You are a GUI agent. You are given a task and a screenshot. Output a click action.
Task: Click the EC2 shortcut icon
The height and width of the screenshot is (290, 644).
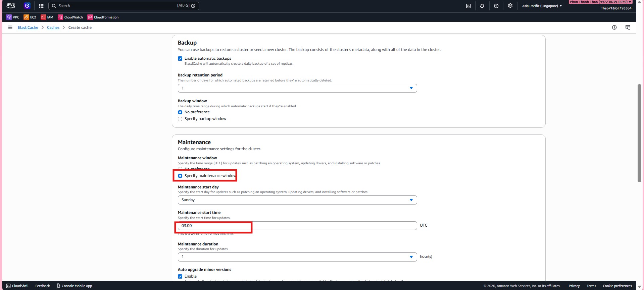[x=26, y=17]
